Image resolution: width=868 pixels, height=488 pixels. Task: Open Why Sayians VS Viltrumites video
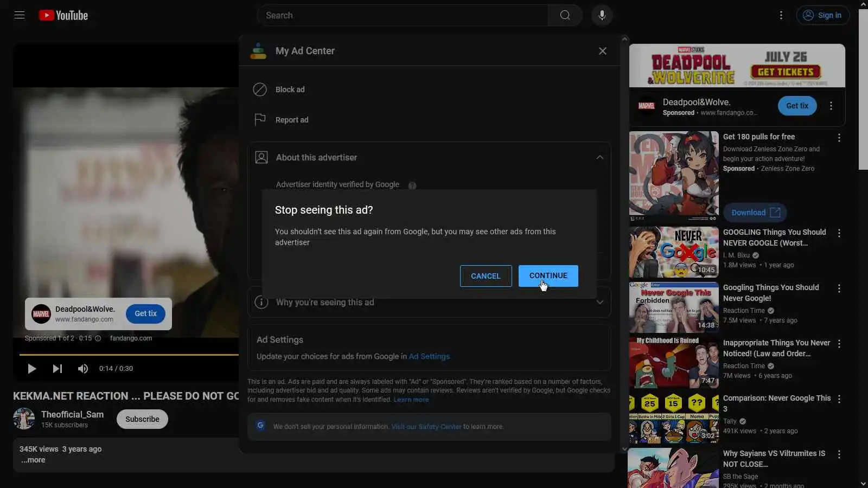tap(674, 468)
